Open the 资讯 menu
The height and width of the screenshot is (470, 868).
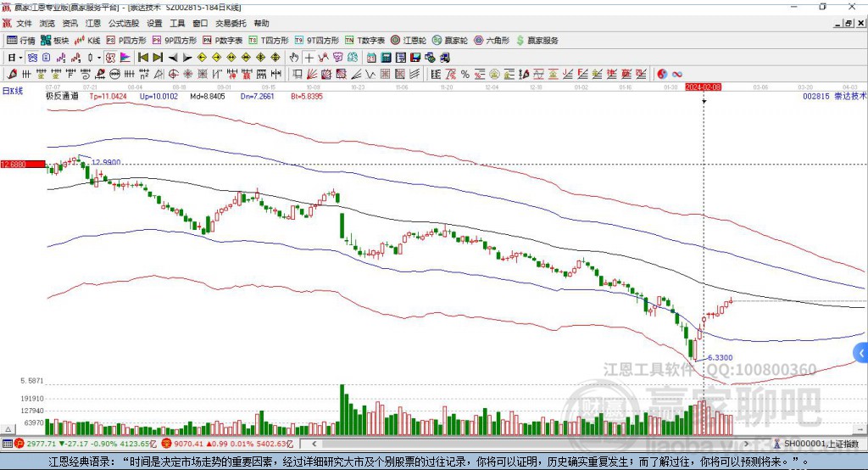pyautogui.click(x=70, y=23)
